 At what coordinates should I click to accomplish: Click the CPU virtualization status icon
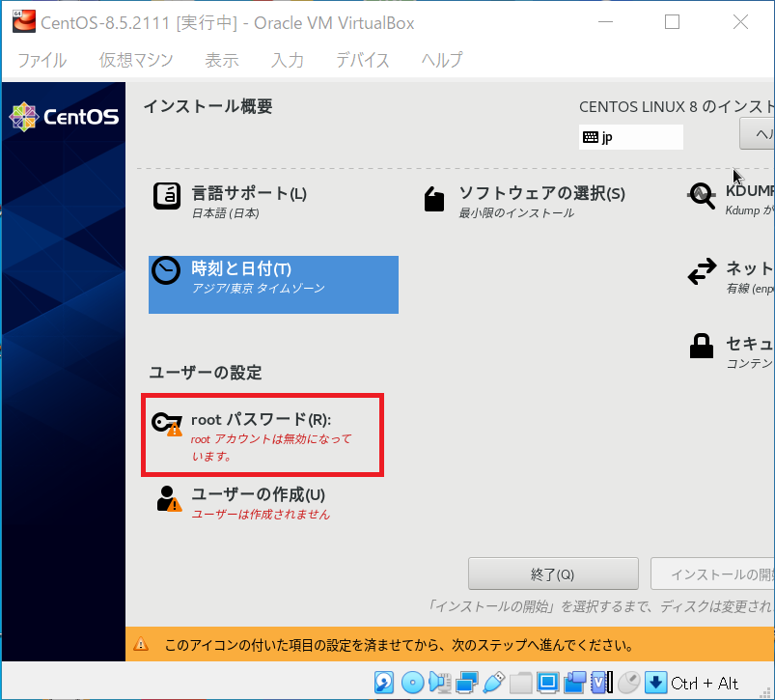point(601,683)
